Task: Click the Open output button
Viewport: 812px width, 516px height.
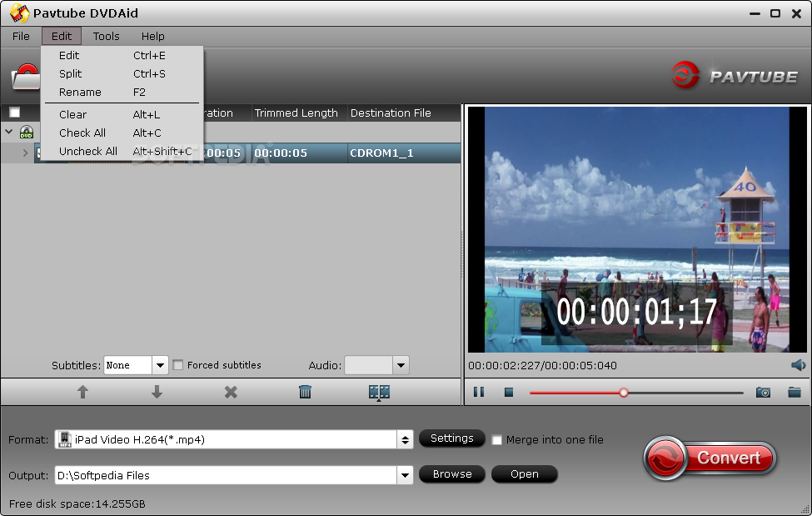Action: point(524,474)
